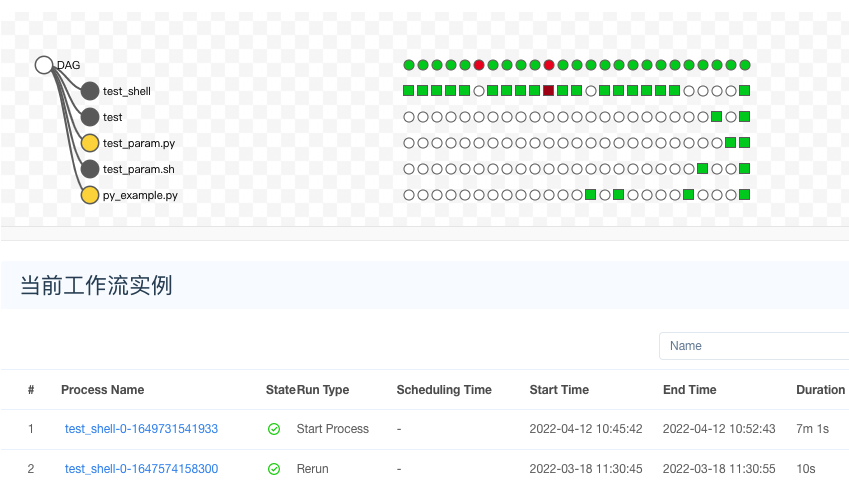The image size is (849, 489).
Task: Click the first green square in test_param.py row
Action: tap(730, 142)
